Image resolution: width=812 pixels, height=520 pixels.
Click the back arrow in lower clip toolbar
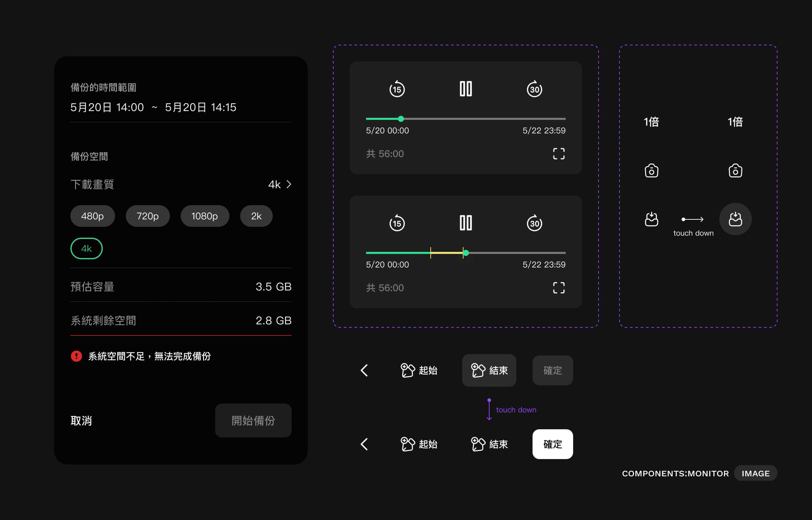pyautogui.click(x=364, y=444)
